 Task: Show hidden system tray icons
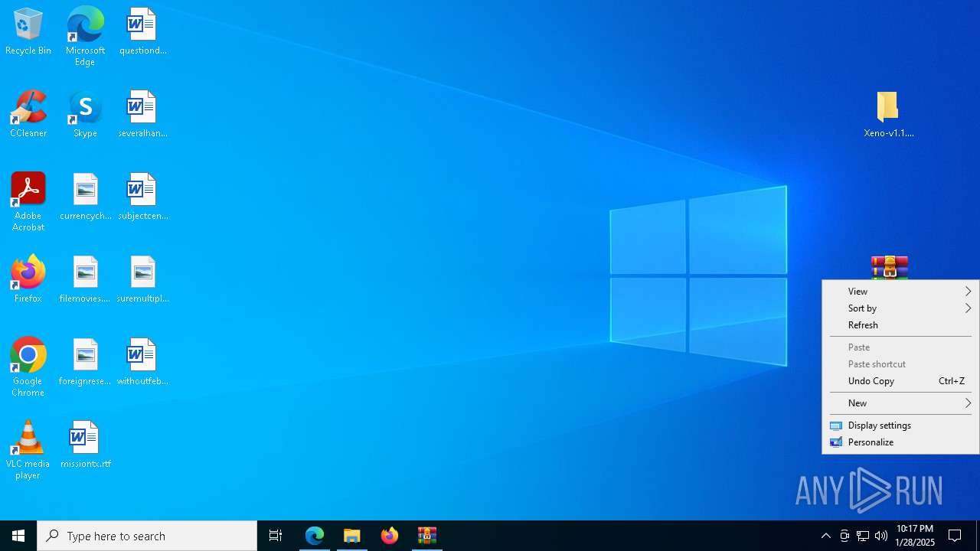[825, 536]
